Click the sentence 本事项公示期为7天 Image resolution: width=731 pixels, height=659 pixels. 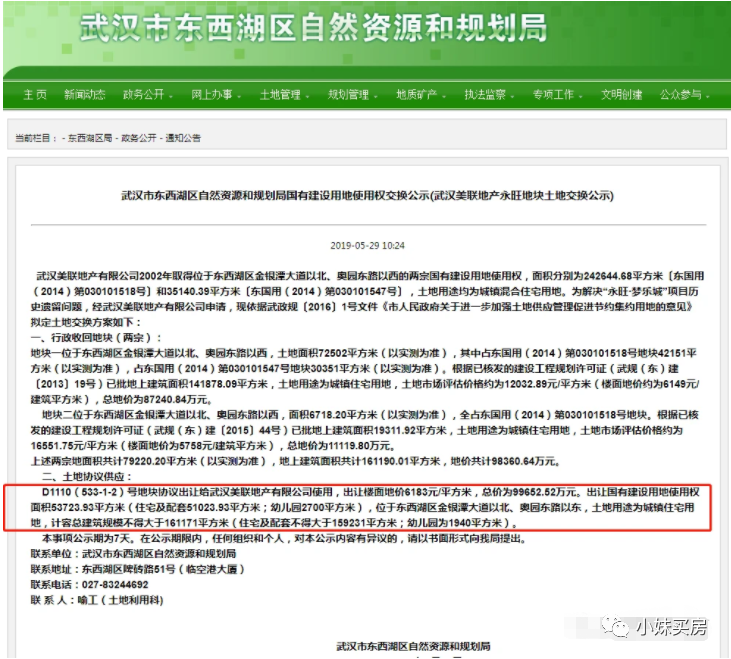pos(88,538)
